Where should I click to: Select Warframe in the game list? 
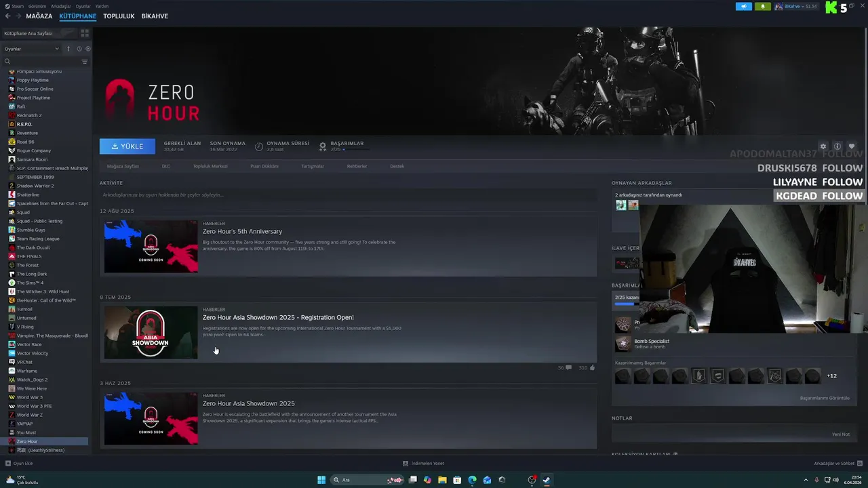[27, 371]
